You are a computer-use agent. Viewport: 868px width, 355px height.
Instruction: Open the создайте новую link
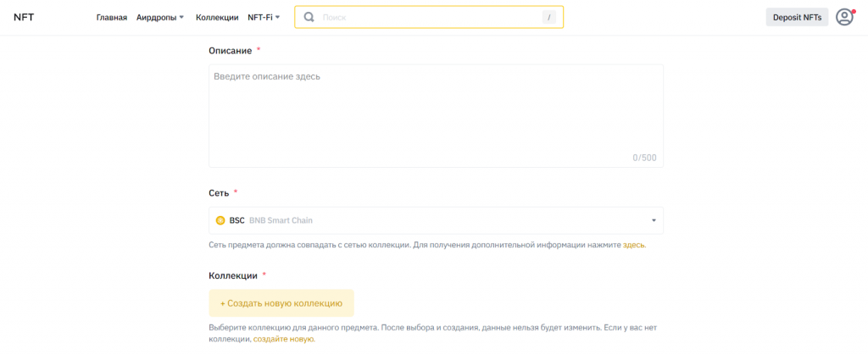coord(283,339)
